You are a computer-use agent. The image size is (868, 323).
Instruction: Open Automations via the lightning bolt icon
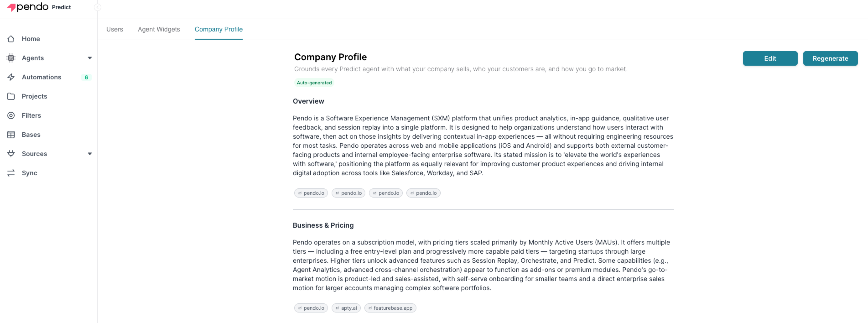click(x=11, y=77)
